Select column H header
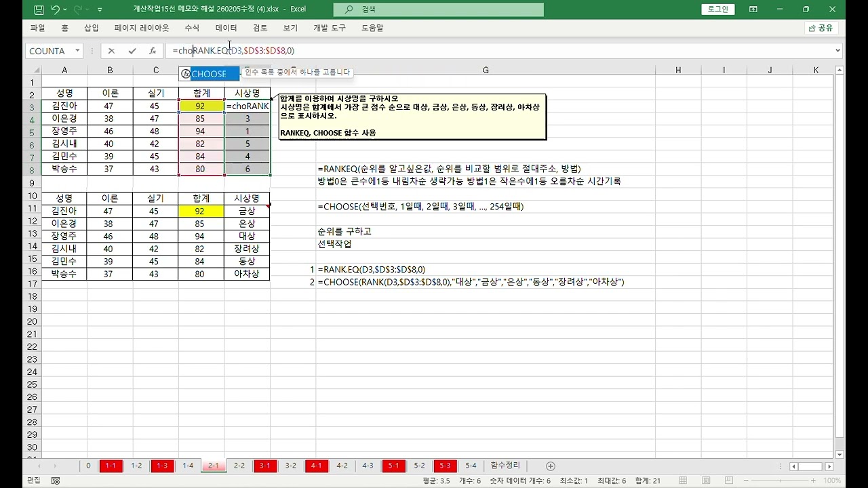868x488 pixels. [x=678, y=70]
